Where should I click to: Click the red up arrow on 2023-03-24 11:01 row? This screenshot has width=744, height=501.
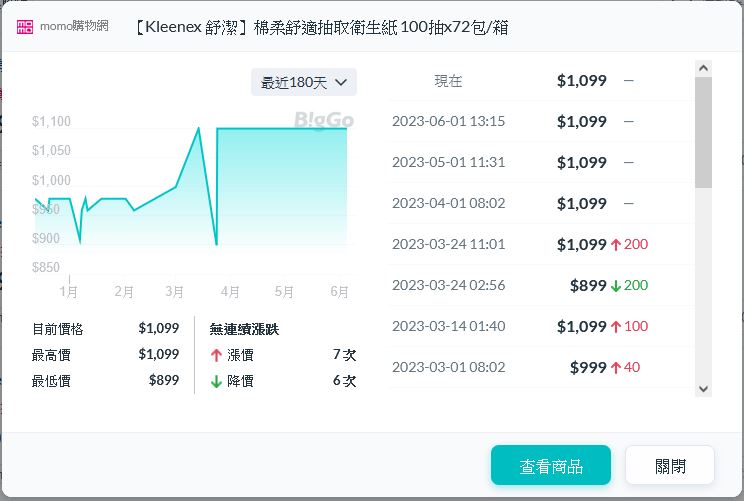(615, 245)
